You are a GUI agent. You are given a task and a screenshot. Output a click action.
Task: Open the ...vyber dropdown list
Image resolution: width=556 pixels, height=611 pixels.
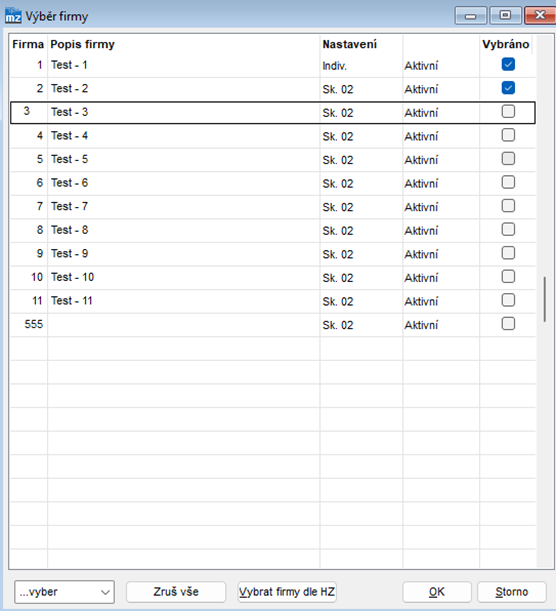(x=64, y=592)
